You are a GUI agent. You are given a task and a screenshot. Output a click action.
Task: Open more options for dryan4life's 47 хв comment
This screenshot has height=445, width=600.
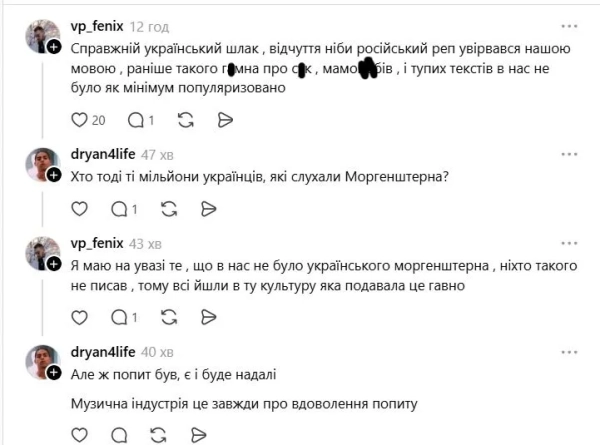click(x=569, y=156)
